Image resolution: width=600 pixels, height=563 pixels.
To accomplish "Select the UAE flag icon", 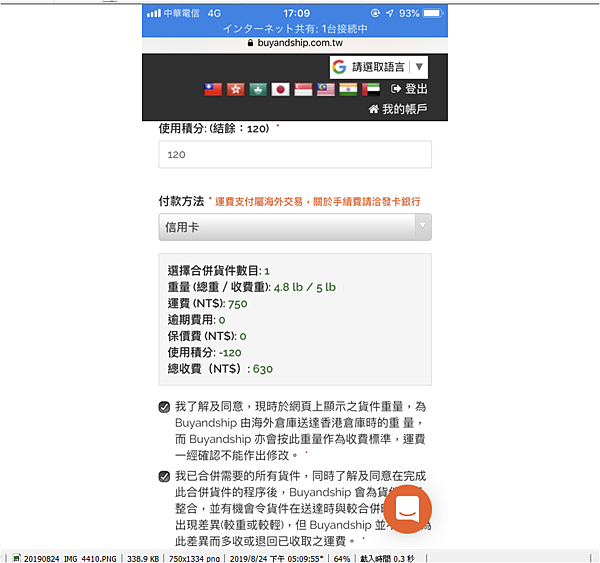I will (371, 90).
